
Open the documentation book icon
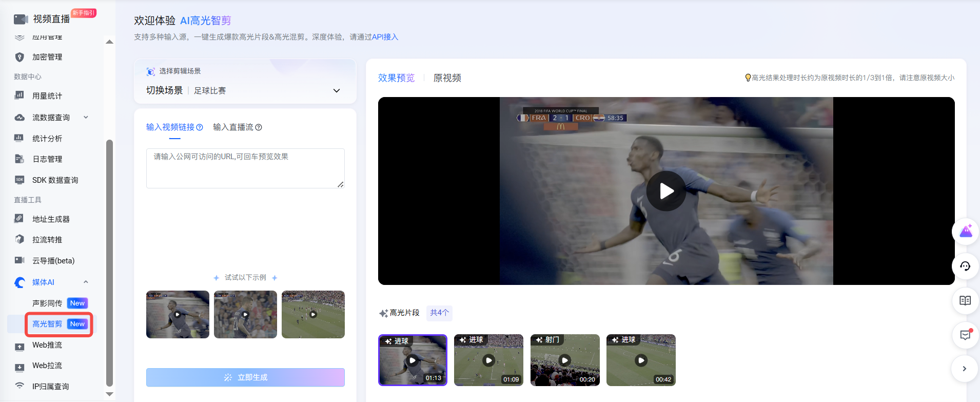pos(965,300)
